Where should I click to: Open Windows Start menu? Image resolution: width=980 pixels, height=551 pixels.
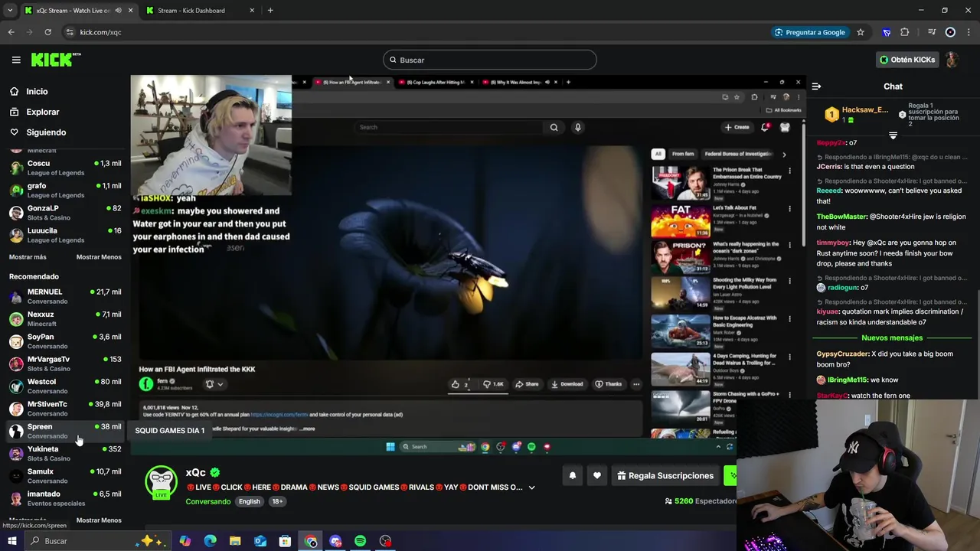(x=11, y=541)
